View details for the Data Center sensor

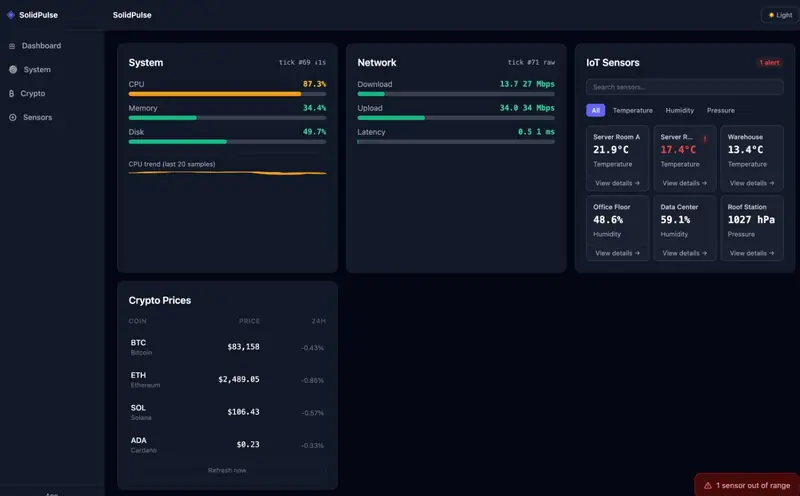(684, 253)
